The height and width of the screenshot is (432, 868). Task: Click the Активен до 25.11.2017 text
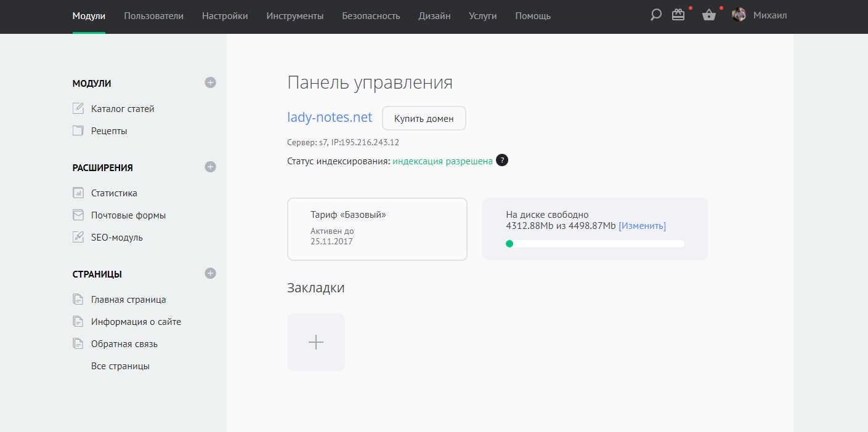point(332,236)
